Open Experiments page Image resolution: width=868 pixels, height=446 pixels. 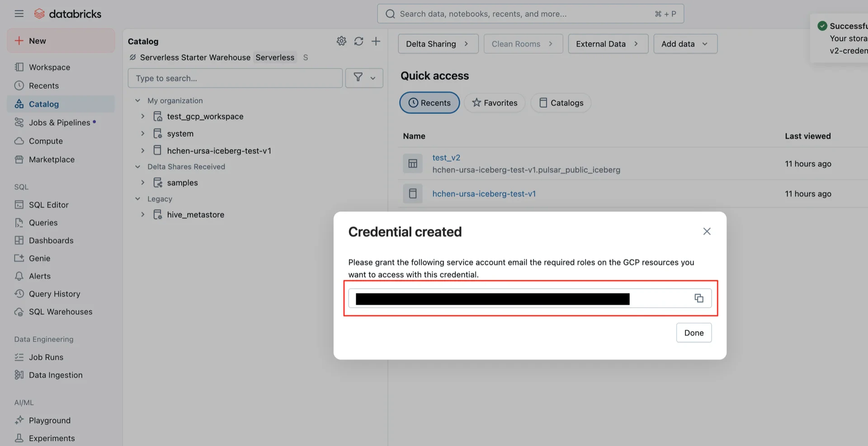61,438
